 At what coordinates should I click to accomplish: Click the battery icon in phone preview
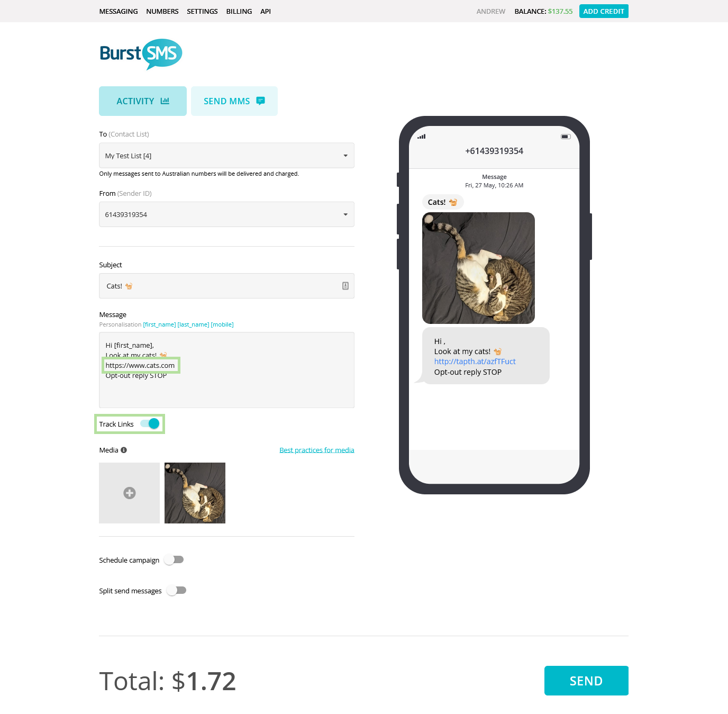[566, 137]
